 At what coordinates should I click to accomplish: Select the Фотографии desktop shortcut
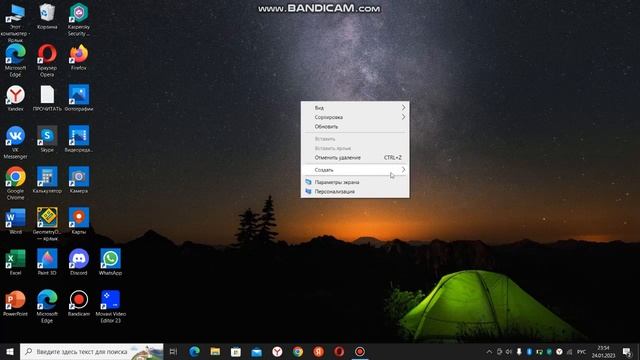pos(79,98)
